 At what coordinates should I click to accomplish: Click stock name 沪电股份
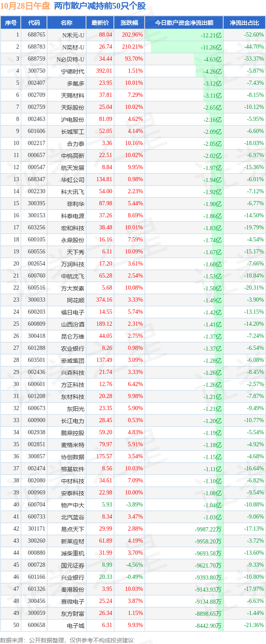pyautogui.click(x=73, y=119)
